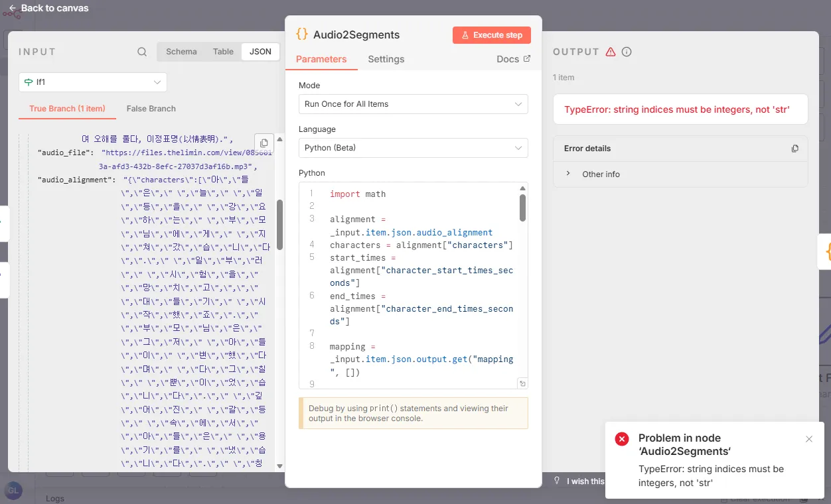Screen dimensions: 831x504
Task: Search the input data
Action: point(142,52)
